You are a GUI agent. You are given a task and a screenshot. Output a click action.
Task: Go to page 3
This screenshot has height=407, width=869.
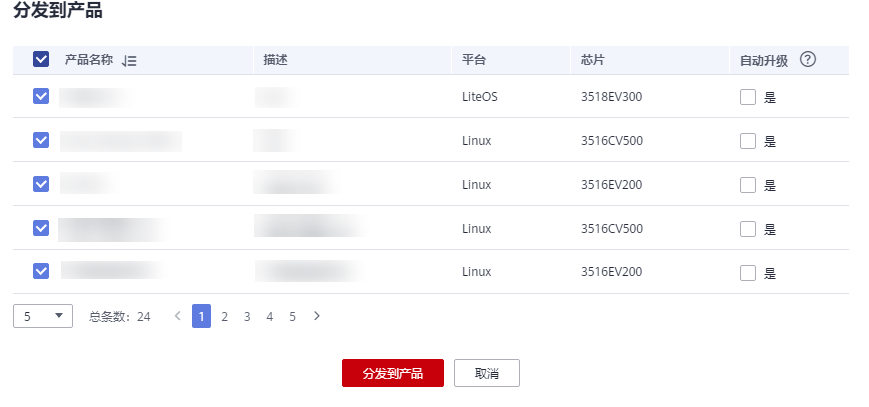[247, 316]
